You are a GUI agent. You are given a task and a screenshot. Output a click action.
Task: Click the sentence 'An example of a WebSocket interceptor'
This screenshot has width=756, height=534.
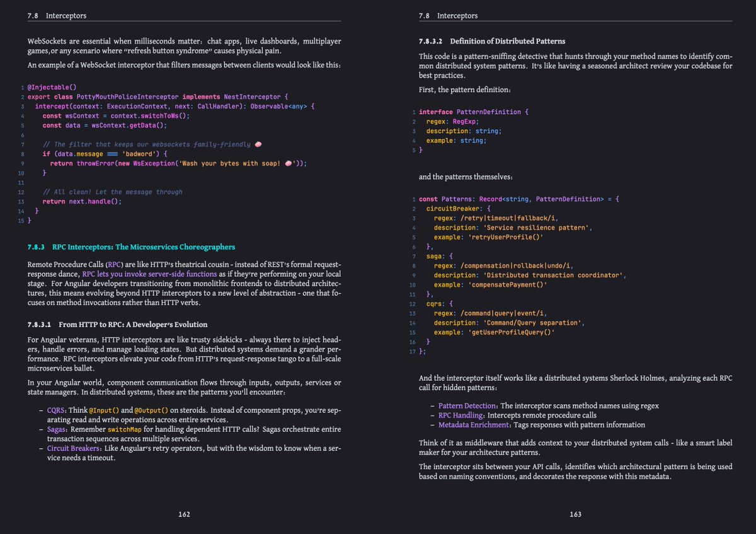(x=184, y=66)
